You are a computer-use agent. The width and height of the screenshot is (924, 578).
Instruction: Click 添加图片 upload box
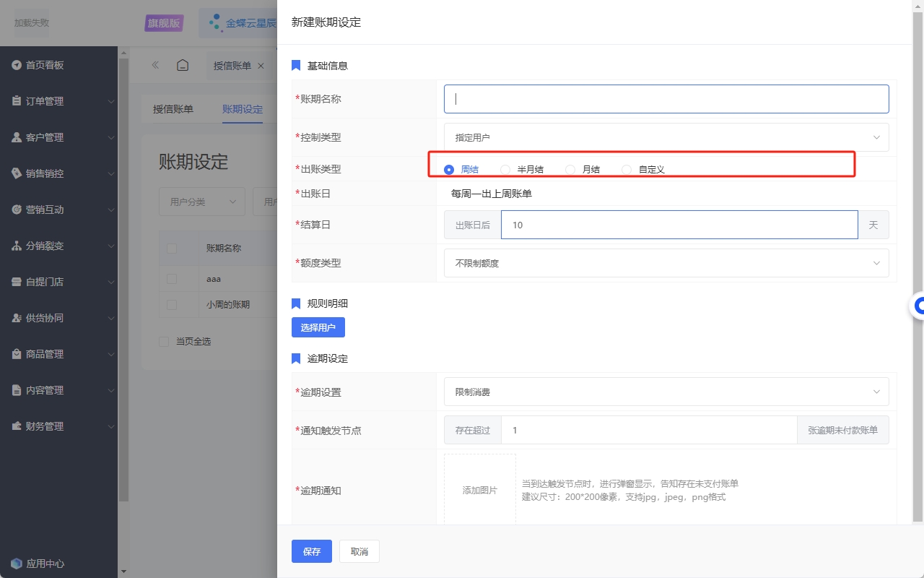point(480,490)
